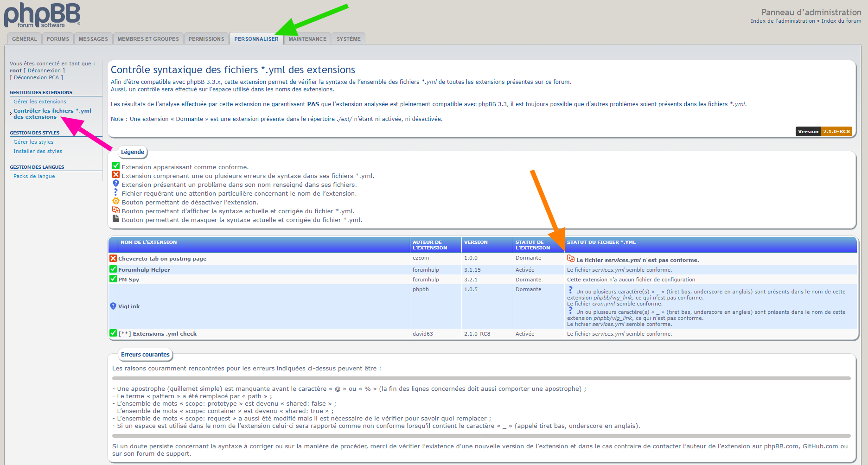Click orange gear icon in the legend

116,201
